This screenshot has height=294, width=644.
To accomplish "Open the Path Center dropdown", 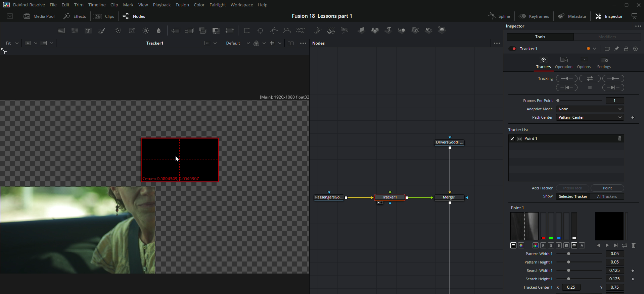I will click(590, 117).
